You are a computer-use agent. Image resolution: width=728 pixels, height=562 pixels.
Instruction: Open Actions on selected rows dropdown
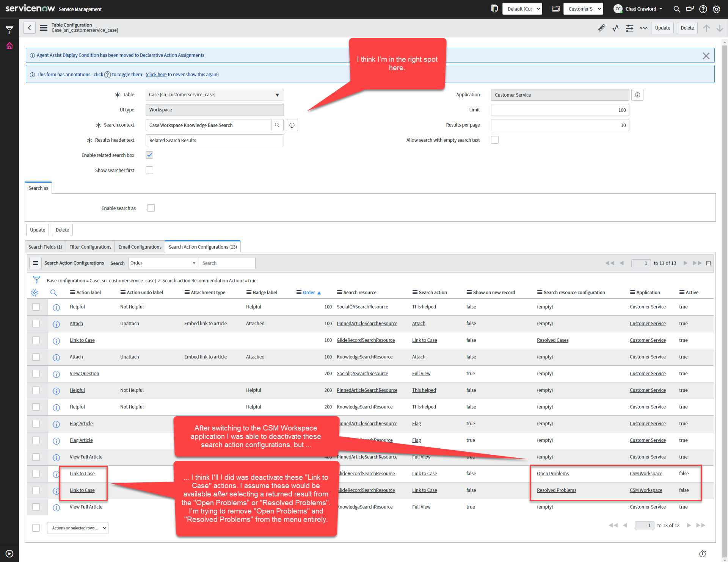78,528
